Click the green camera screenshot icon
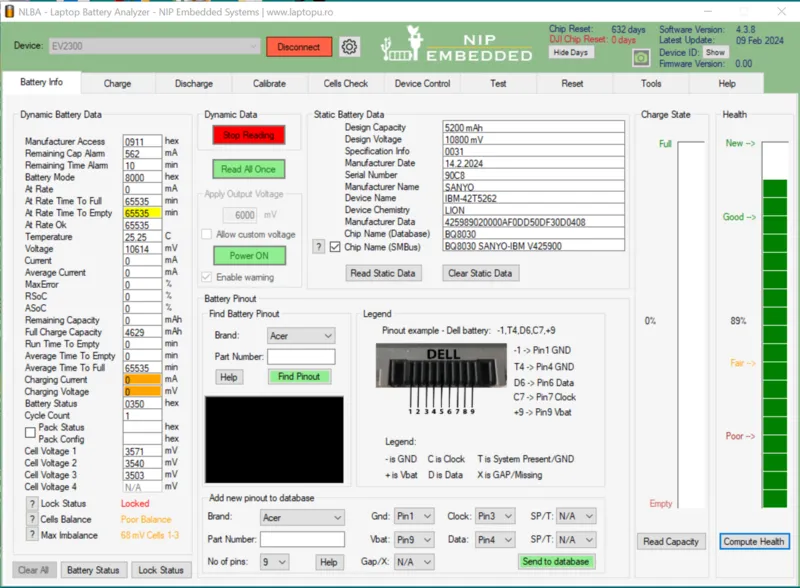 tap(641, 58)
